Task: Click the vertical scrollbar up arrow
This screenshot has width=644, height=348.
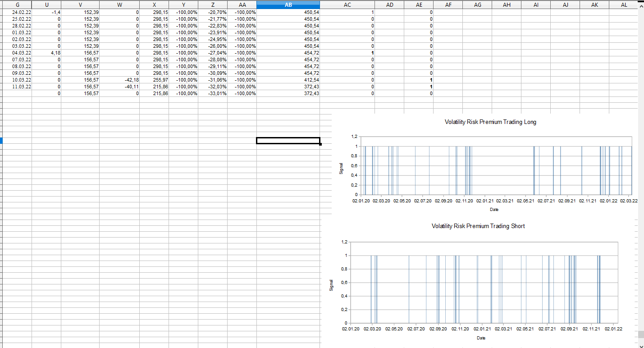Action: coord(640,6)
